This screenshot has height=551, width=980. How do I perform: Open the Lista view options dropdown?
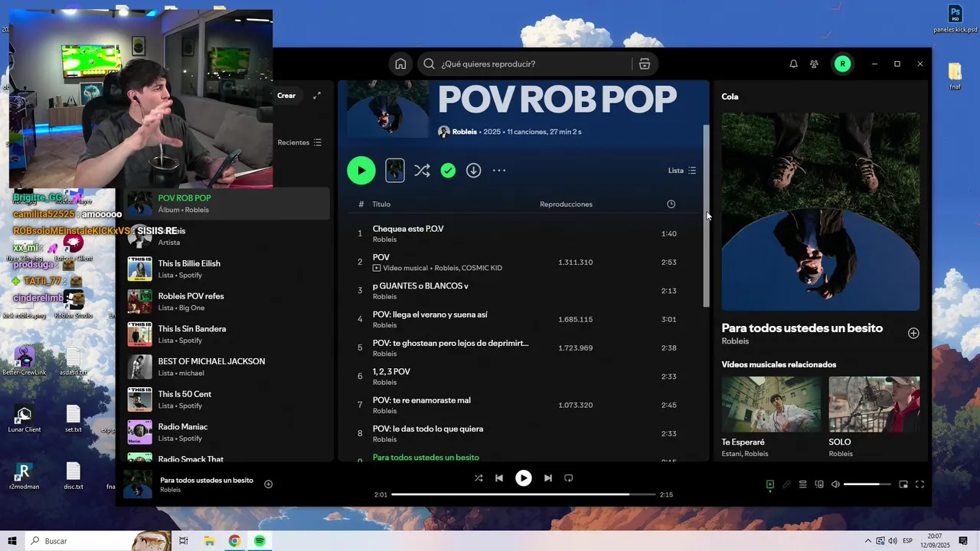tap(682, 171)
